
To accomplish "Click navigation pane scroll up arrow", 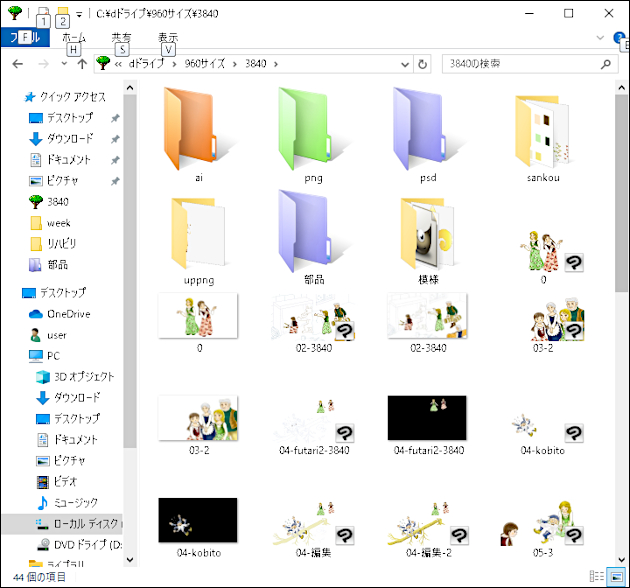I will click(x=130, y=87).
